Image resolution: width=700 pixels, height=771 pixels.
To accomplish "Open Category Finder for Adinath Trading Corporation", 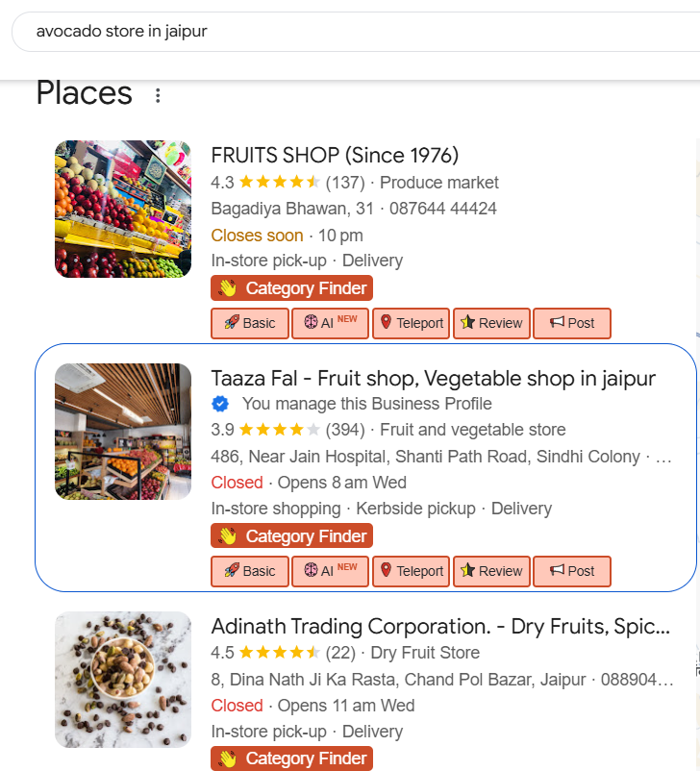I will coord(291,759).
